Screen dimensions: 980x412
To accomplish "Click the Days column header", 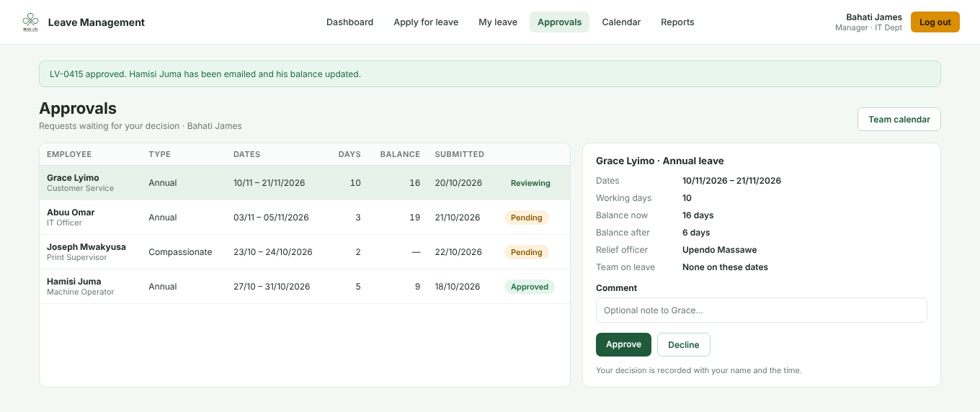I will point(349,154).
